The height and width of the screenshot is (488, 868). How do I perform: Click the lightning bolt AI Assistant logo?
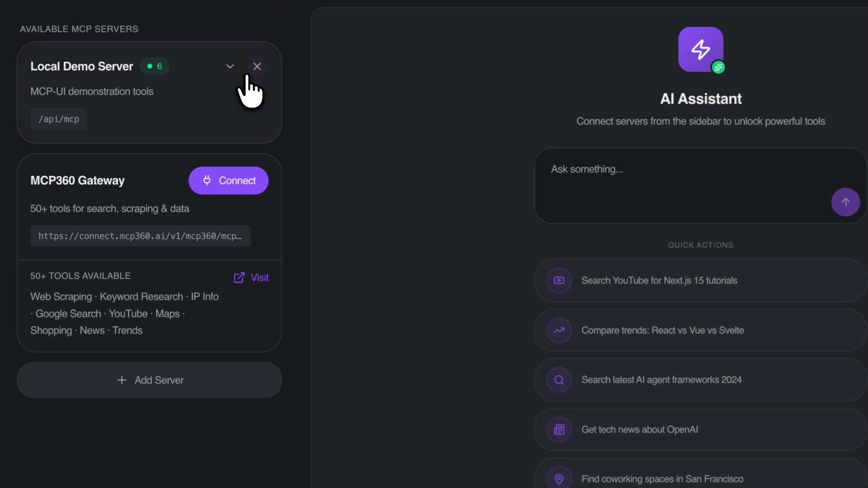coord(700,49)
